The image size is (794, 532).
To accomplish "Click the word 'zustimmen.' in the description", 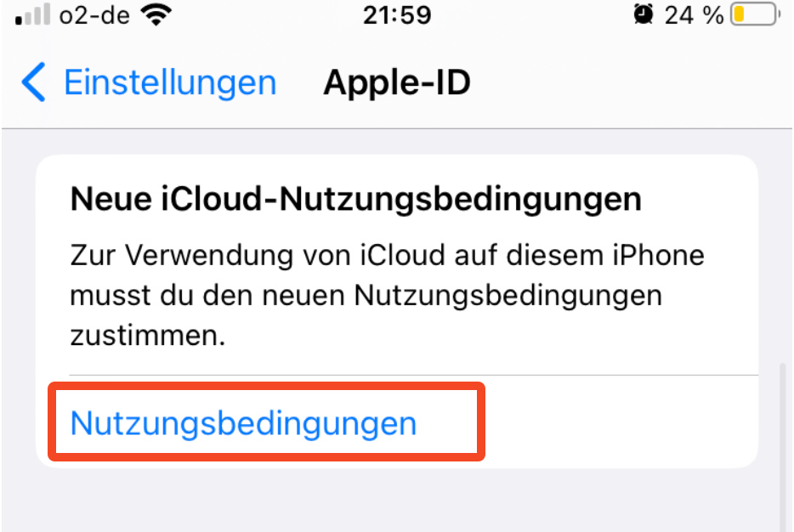I will point(147,336).
